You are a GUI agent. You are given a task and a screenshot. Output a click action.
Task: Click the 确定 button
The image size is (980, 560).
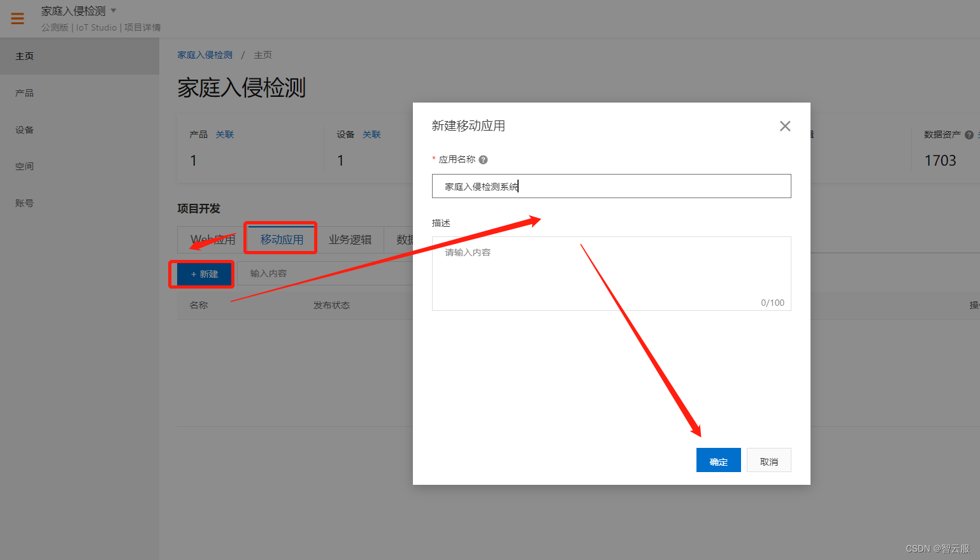[719, 460]
